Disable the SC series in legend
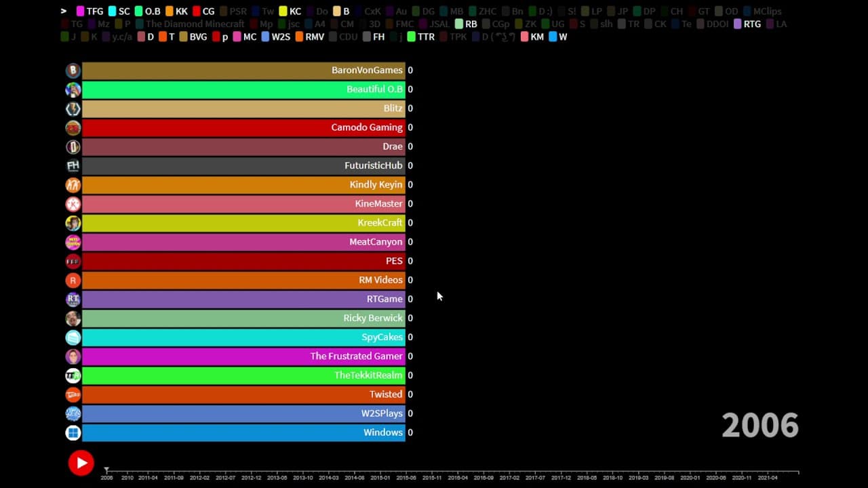Screen dimensions: 868x488 (x=119, y=12)
